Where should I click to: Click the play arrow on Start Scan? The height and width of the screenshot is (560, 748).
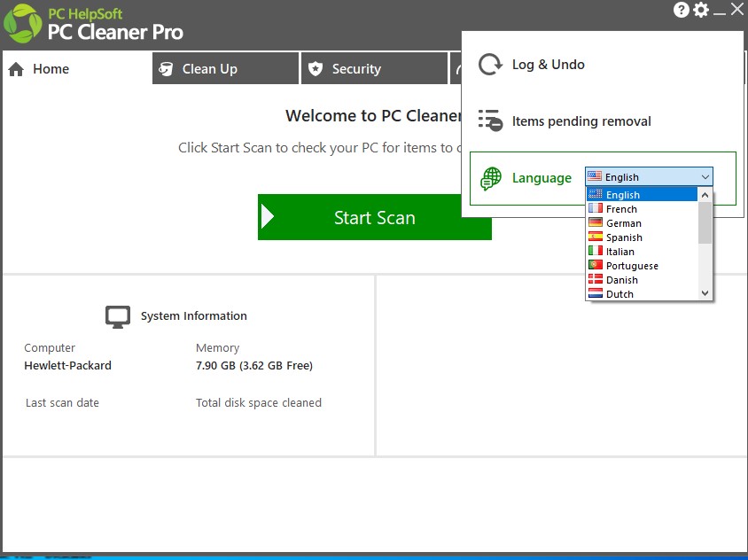(x=268, y=217)
